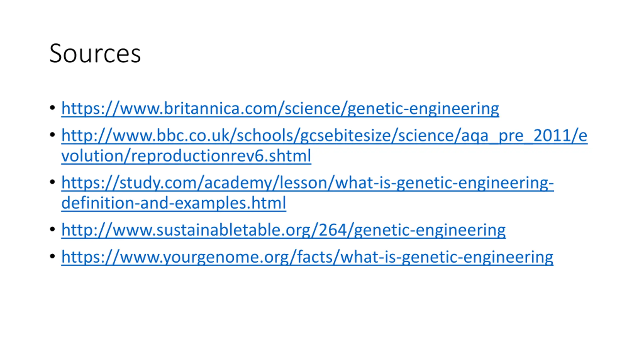Open the britannica.com genetic-engineering link

tap(280, 109)
